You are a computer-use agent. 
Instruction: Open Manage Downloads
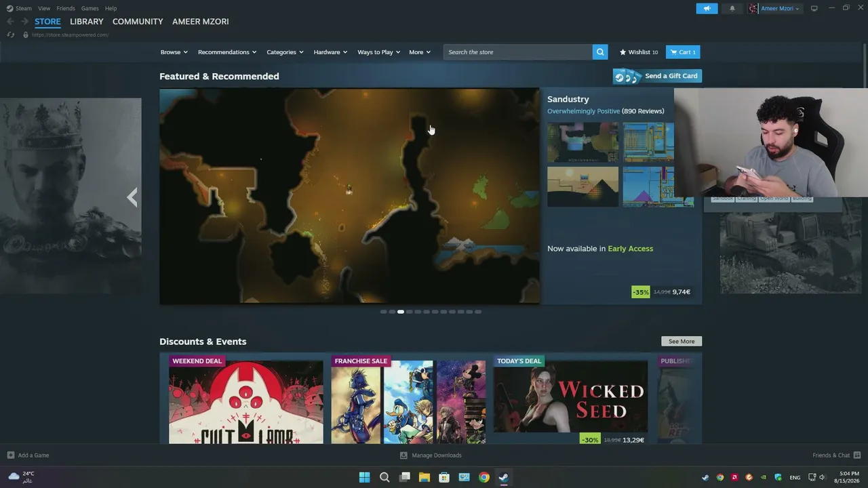coord(431,455)
